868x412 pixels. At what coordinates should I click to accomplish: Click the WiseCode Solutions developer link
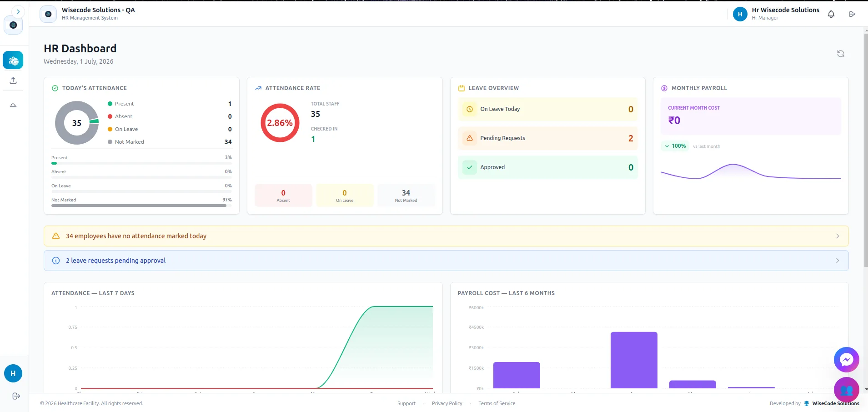pyautogui.click(x=836, y=403)
